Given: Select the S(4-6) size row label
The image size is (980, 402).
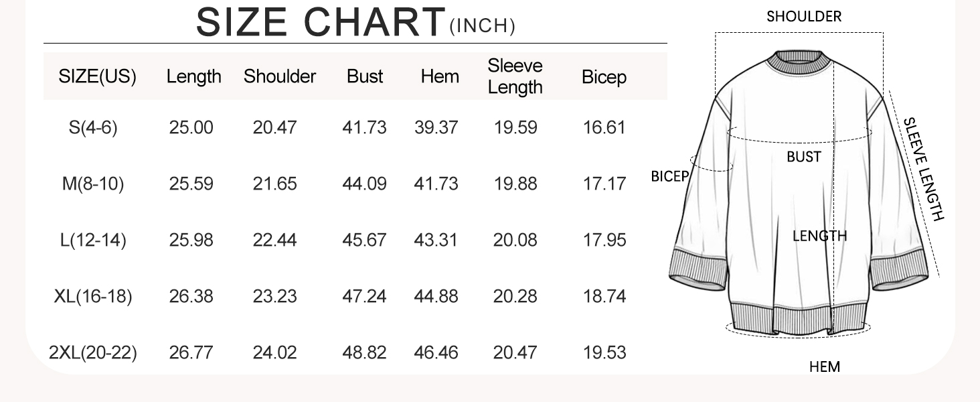Looking at the screenshot, I should [93, 127].
